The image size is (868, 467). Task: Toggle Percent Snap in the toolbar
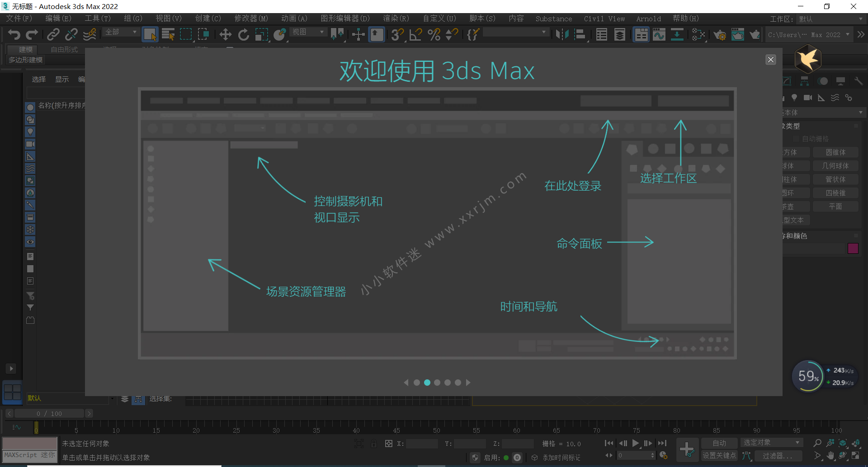pos(434,34)
